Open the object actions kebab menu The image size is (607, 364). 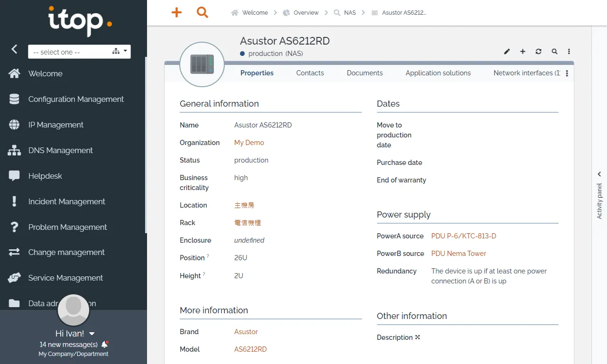[569, 51]
